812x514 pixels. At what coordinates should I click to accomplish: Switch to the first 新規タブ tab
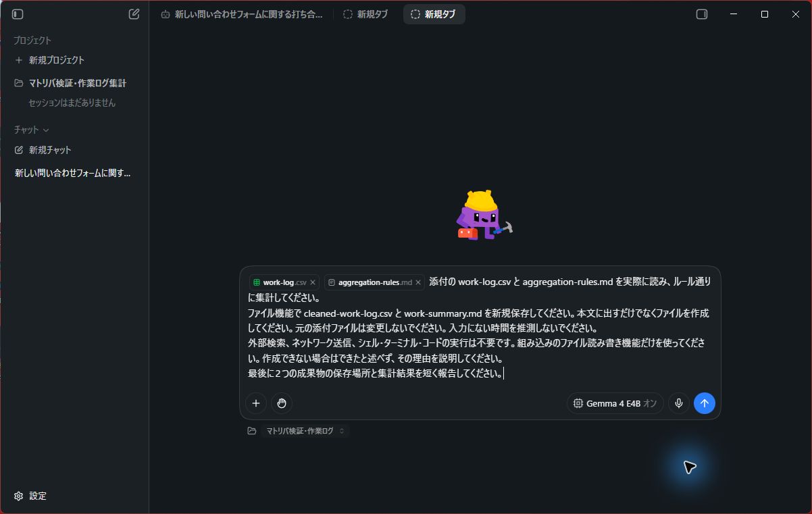click(x=365, y=14)
